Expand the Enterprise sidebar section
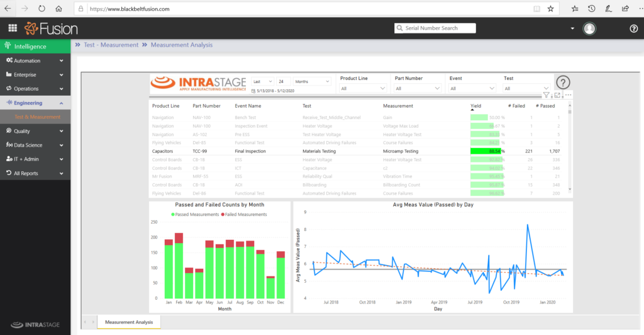This screenshot has width=644, height=335. (35, 74)
